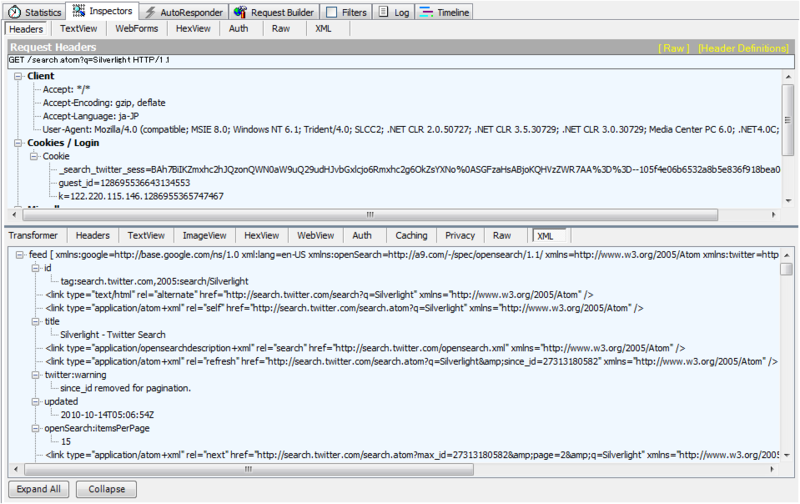
Task: Select the 2010-10-14T05:06:54Z value
Action: 107,415
